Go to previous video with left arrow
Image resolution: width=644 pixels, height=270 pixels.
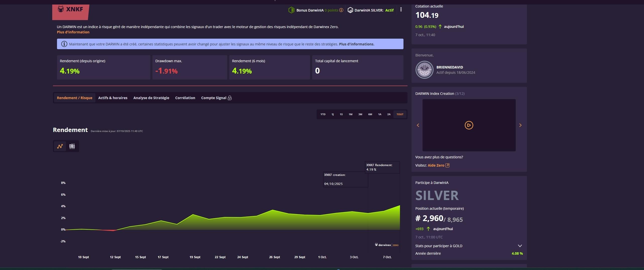pyautogui.click(x=418, y=125)
